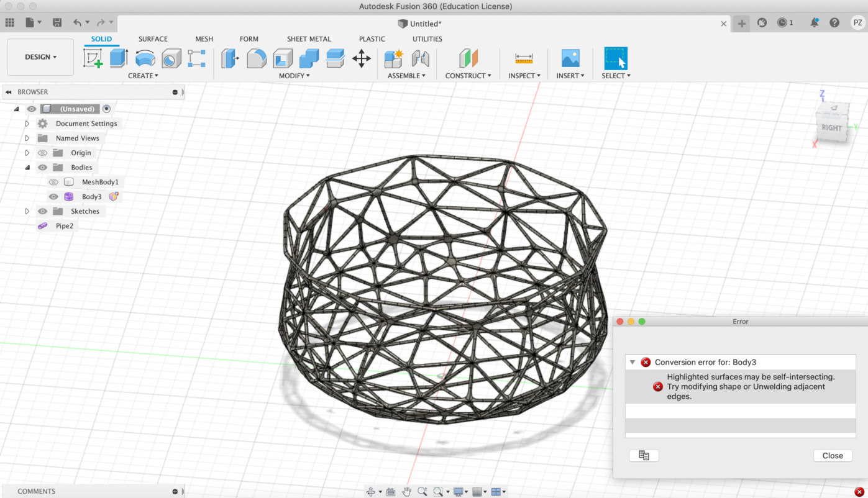Switch to the UTILITIES tab
The height and width of the screenshot is (498, 868).
(427, 38)
